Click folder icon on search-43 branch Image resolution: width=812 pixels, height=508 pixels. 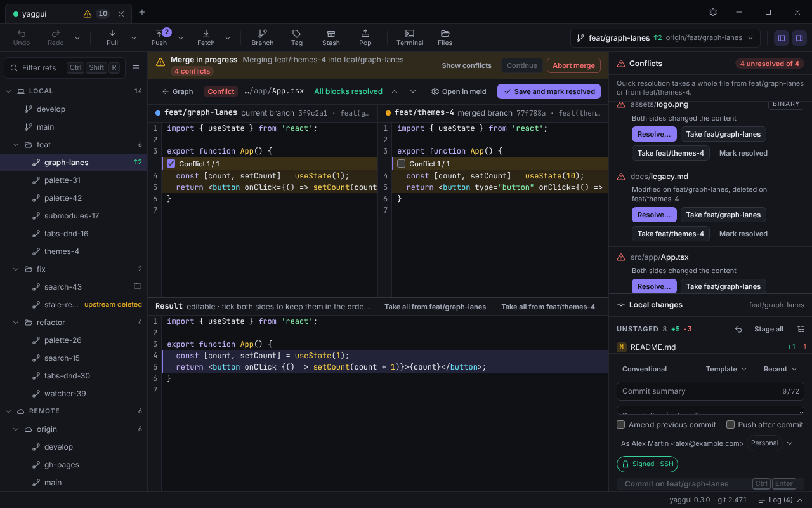[x=138, y=286]
